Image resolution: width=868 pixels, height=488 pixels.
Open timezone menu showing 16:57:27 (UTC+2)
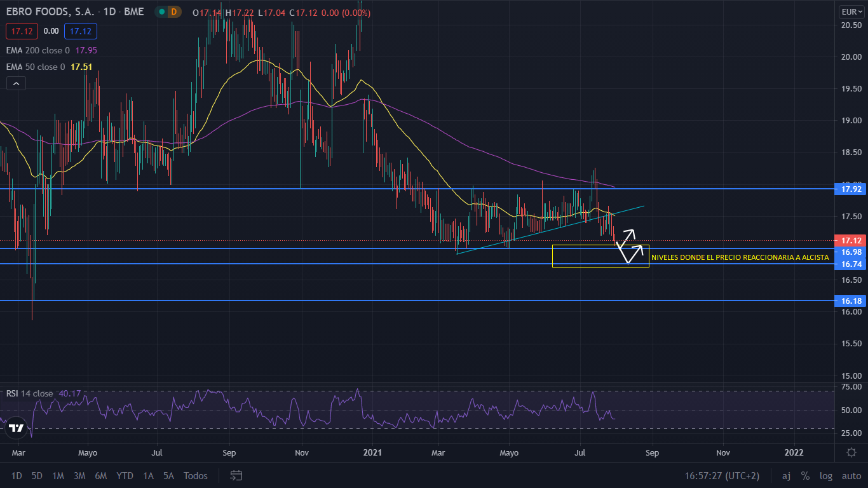coord(722,475)
